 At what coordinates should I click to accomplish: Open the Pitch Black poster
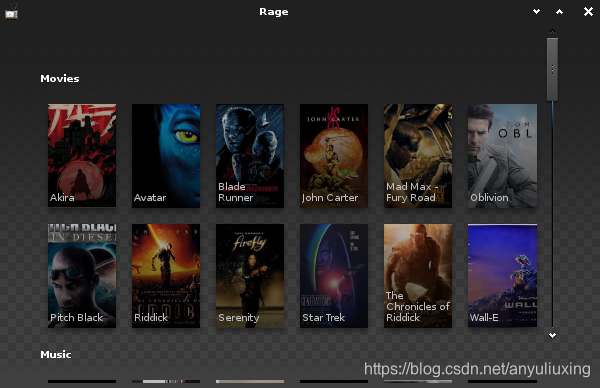click(x=82, y=276)
